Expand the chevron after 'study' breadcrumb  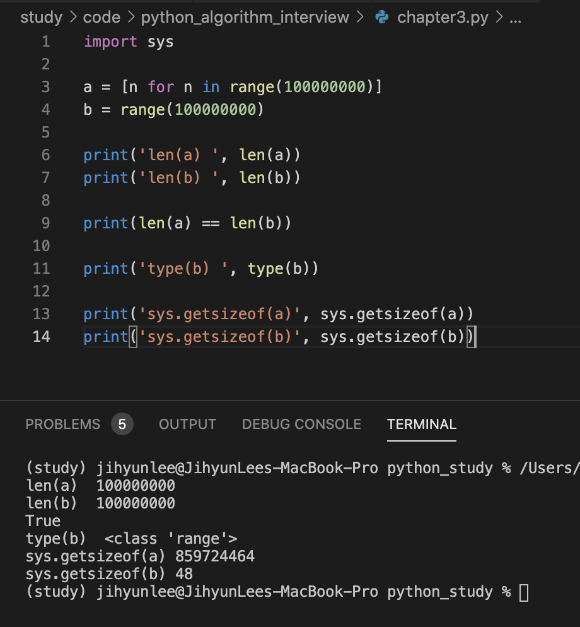click(x=73, y=17)
